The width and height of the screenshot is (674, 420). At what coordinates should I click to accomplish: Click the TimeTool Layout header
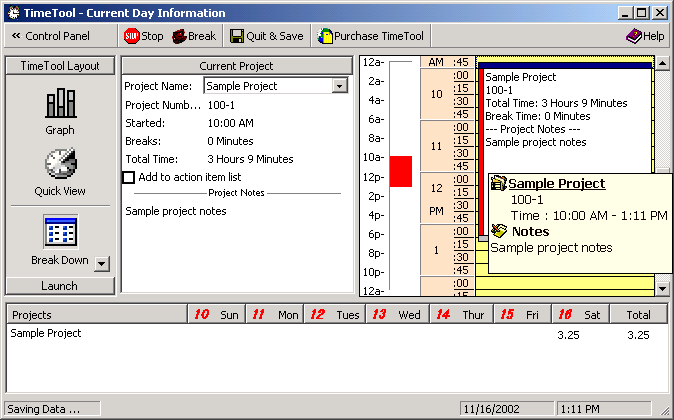[60, 66]
